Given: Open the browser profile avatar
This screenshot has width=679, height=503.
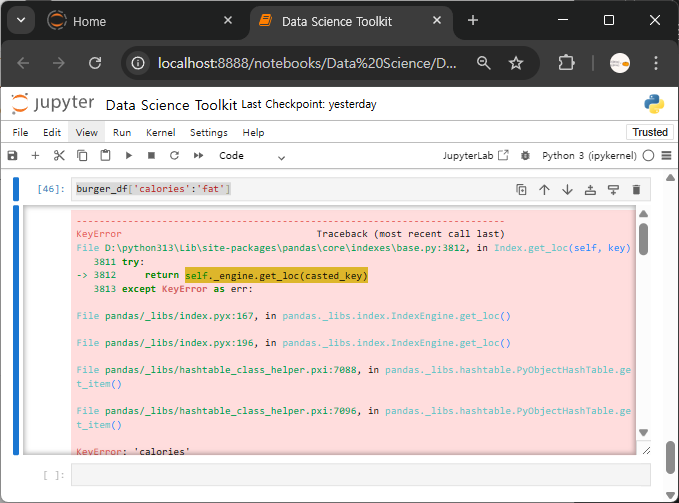Looking at the screenshot, I should (620, 63).
